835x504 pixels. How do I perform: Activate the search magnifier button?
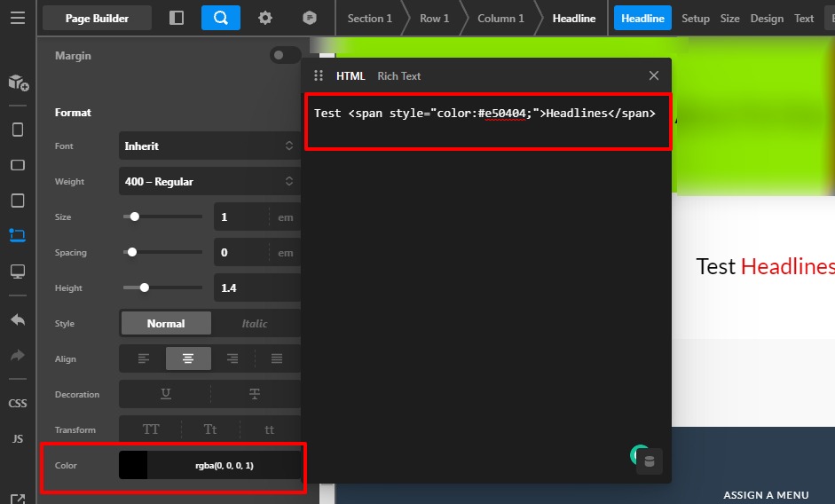tap(220, 18)
